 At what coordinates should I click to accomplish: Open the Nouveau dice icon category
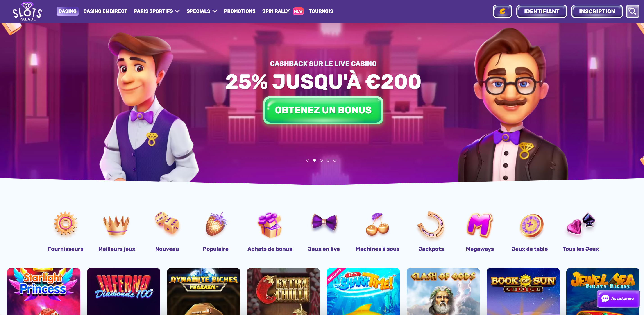pyautogui.click(x=167, y=223)
